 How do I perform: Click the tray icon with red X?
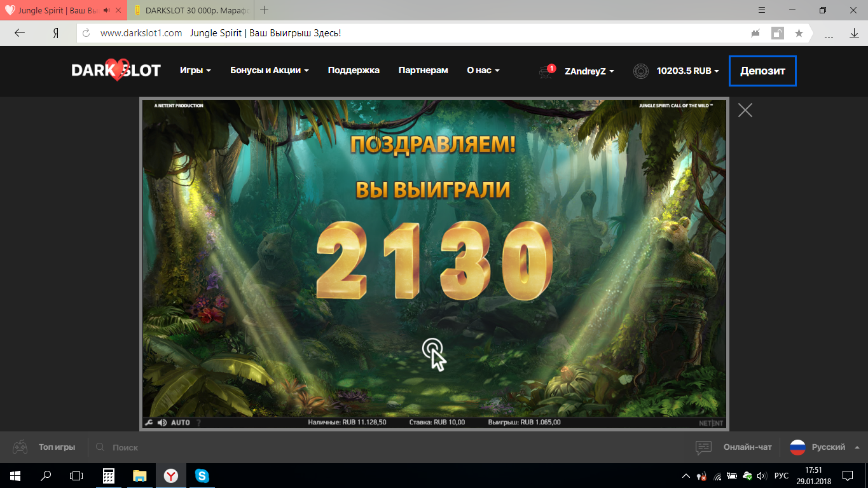(x=703, y=476)
